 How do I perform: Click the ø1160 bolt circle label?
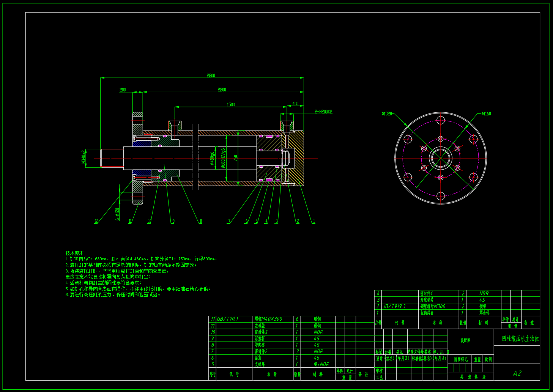tap(486, 114)
